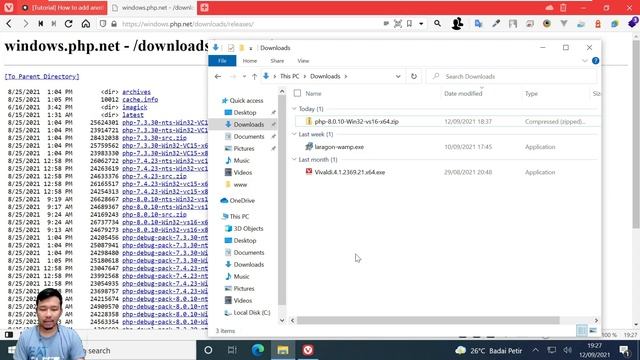Click the shield tracker blocker icon

tap(103, 24)
